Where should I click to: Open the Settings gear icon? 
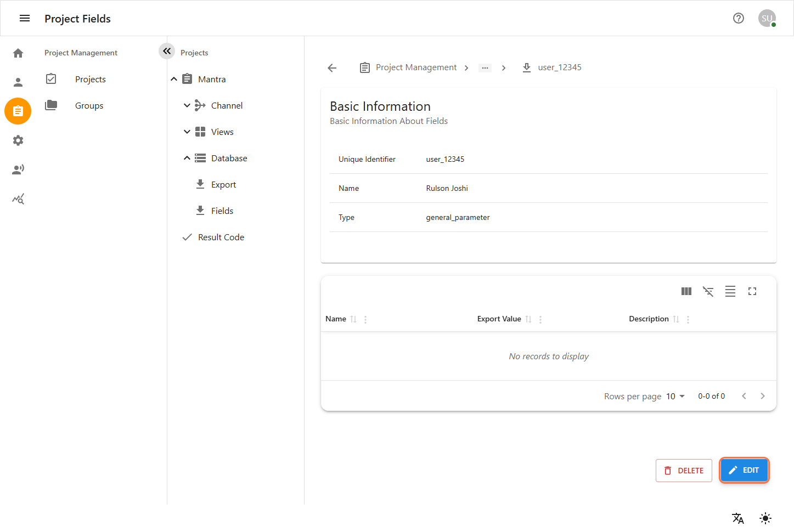[x=18, y=140]
